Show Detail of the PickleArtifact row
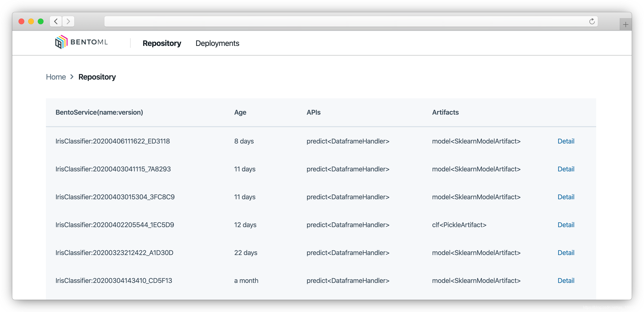The image size is (644, 312). point(566,225)
